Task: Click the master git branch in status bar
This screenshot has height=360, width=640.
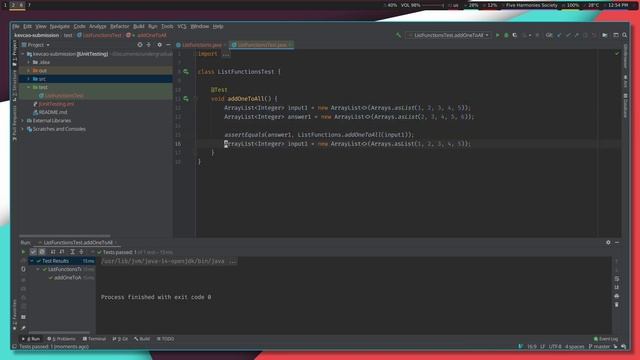Action: click(x=599, y=347)
